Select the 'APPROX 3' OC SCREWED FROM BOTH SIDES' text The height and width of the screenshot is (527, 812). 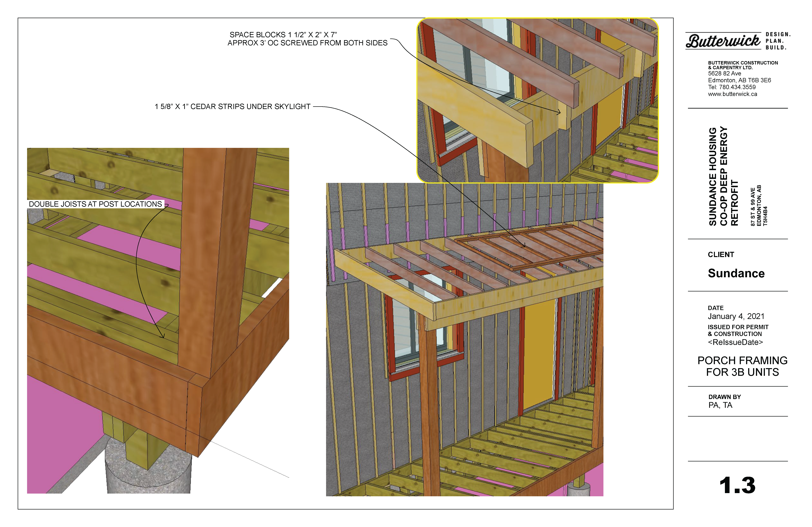307,43
